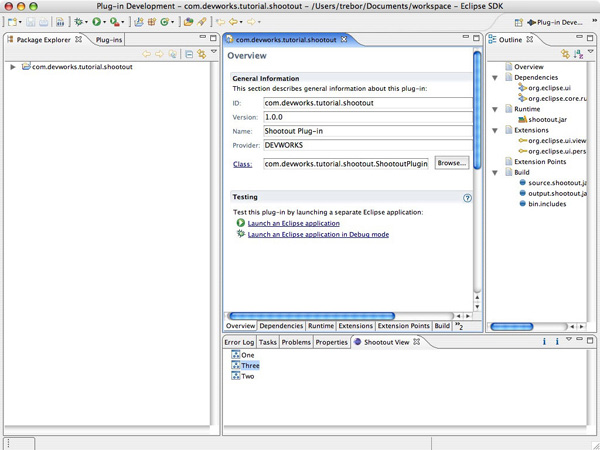The width and height of the screenshot is (600, 450).
Task: Click the Open Type folder icon
Action: (188, 22)
